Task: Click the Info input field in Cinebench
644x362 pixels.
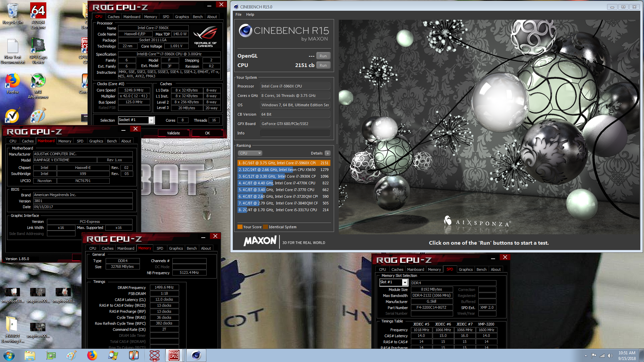Action: pyautogui.click(x=295, y=133)
